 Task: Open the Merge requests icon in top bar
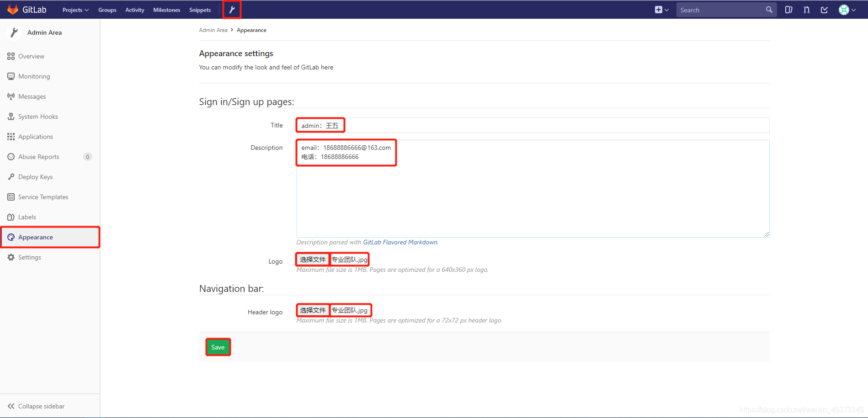pos(806,10)
